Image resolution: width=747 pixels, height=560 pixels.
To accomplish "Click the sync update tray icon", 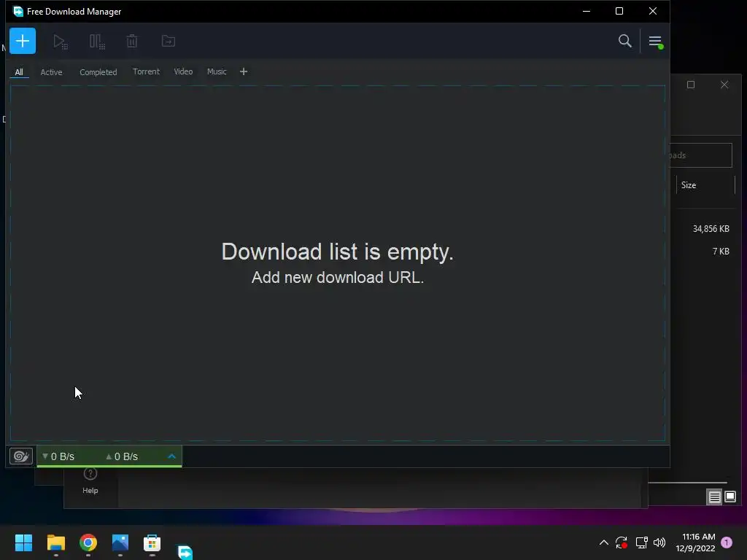I will (x=622, y=542).
